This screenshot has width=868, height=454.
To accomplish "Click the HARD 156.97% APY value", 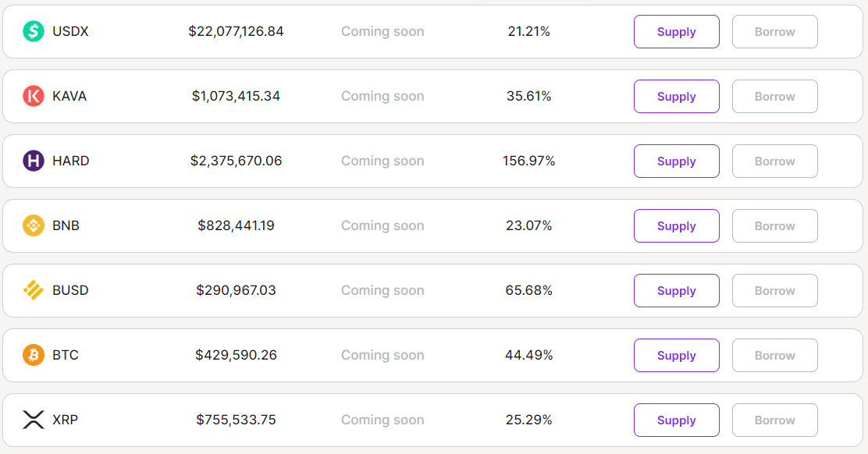I will [528, 161].
